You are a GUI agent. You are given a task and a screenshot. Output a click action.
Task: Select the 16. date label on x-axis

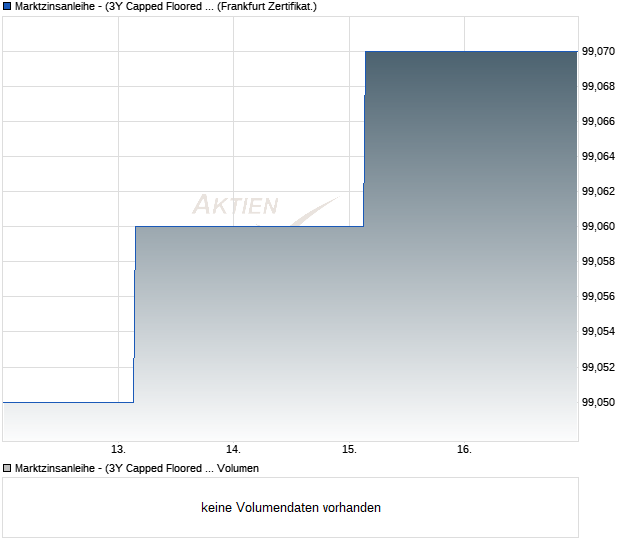point(464,449)
